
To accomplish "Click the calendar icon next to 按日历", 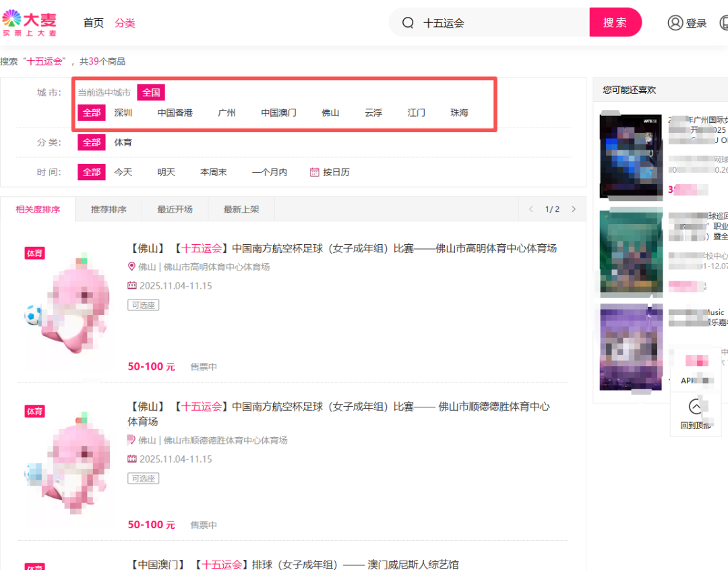I will [x=314, y=172].
